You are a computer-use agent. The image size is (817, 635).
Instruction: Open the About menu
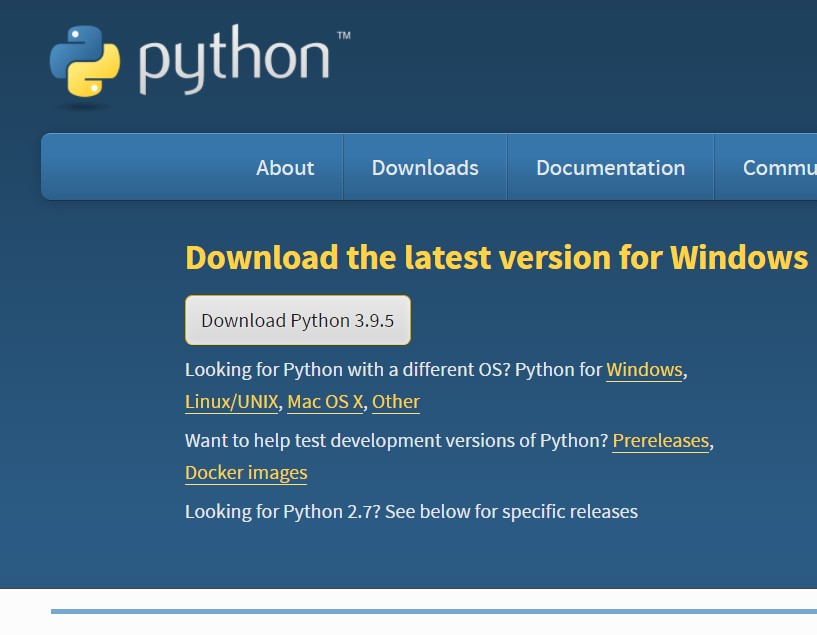tap(285, 168)
